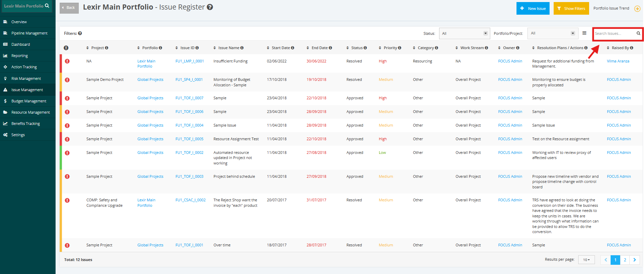Image resolution: width=644 pixels, height=274 pixels.
Task: Click the alert icon for Insufficient Funding row
Action: pos(67,61)
